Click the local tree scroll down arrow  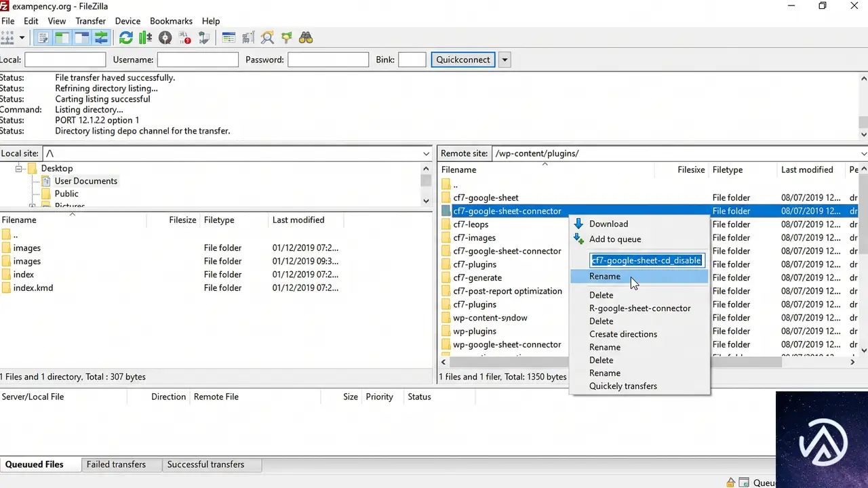click(426, 201)
